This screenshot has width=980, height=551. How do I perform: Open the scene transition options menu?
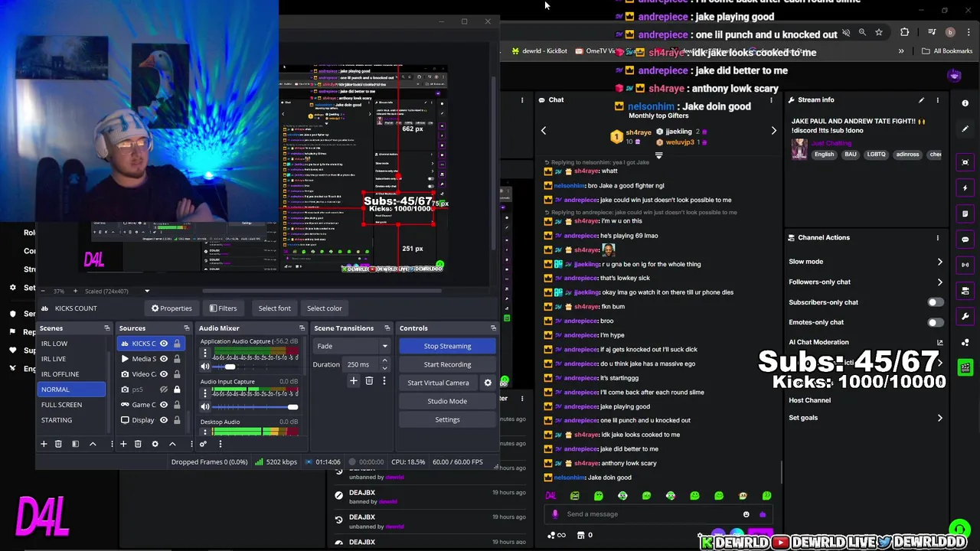[384, 380]
